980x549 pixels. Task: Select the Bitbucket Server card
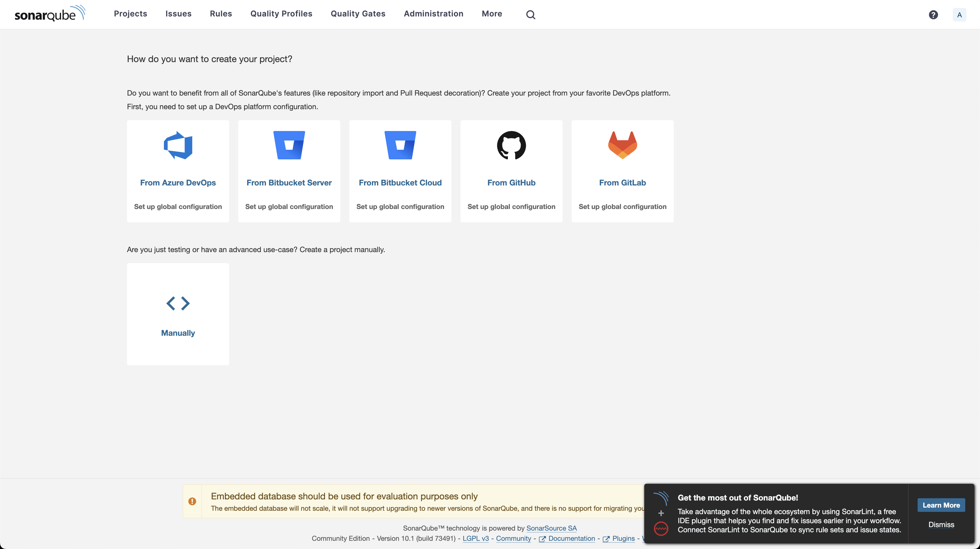[289, 171]
